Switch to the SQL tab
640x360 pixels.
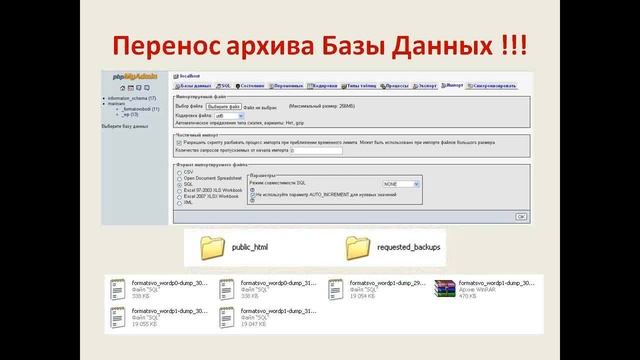(x=224, y=86)
